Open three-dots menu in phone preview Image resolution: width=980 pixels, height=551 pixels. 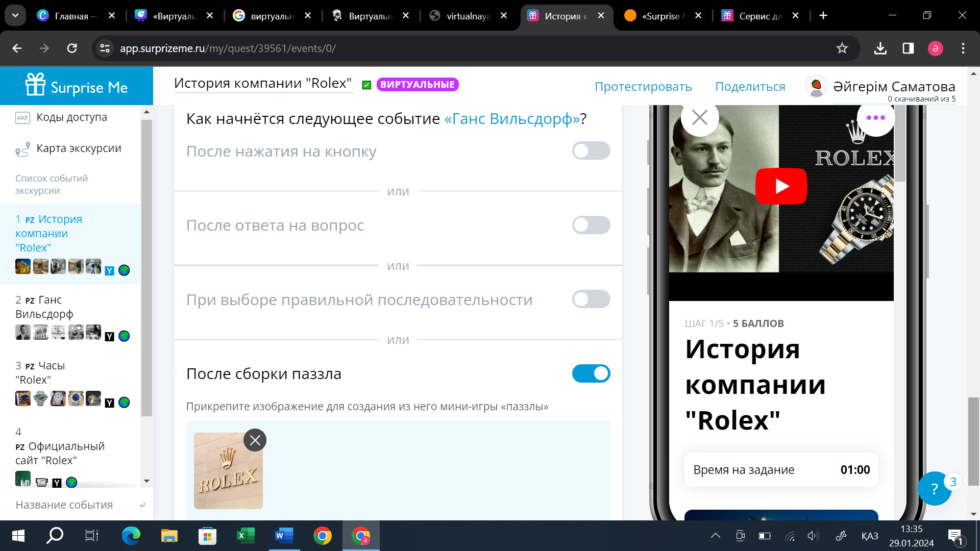875,118
